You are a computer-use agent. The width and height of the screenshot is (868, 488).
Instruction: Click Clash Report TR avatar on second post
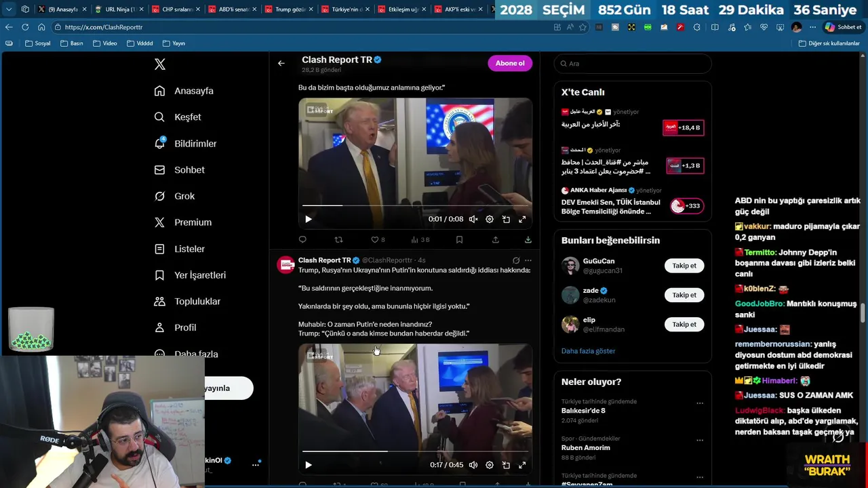pos(286,265)
